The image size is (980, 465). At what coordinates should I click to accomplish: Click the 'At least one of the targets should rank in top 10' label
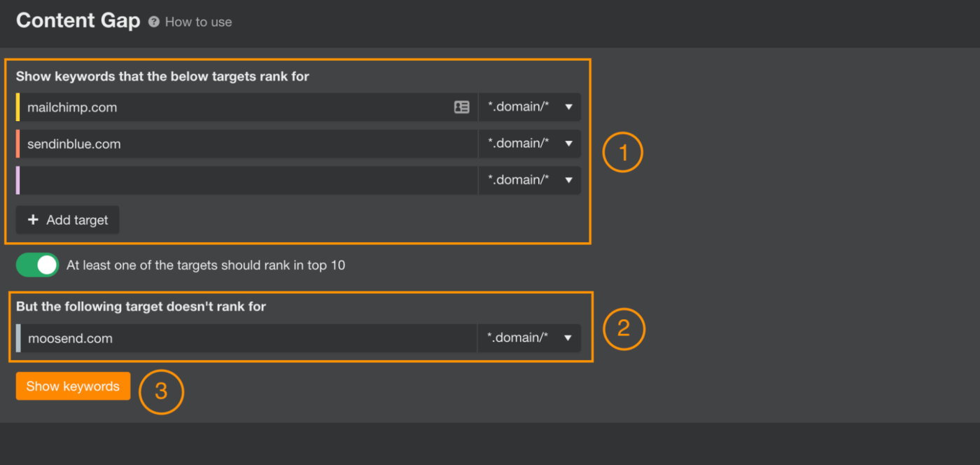206,265
